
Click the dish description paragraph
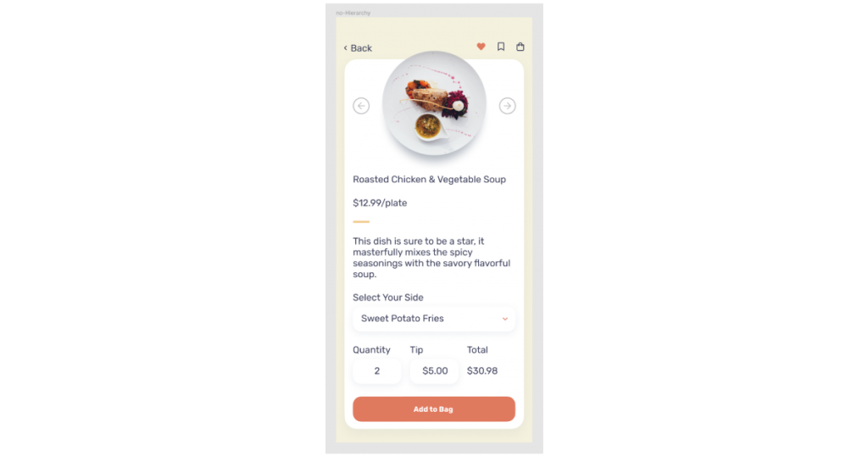[431, 258]
